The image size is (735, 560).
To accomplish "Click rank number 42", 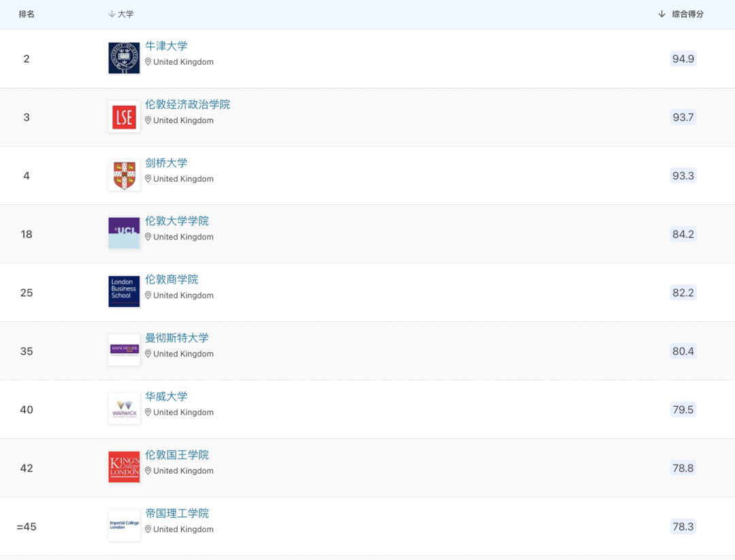I will [27, 468].
